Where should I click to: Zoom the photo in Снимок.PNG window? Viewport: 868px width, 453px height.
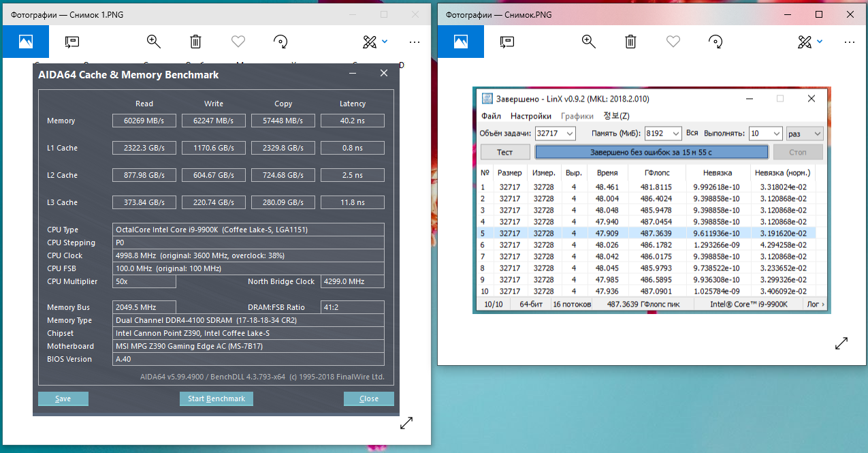click(589, 42)
